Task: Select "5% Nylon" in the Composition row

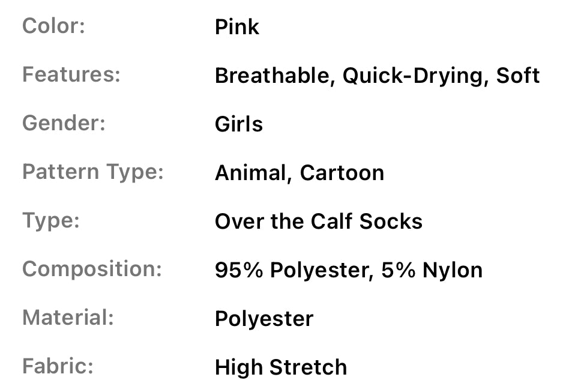Action: [432, 270]
